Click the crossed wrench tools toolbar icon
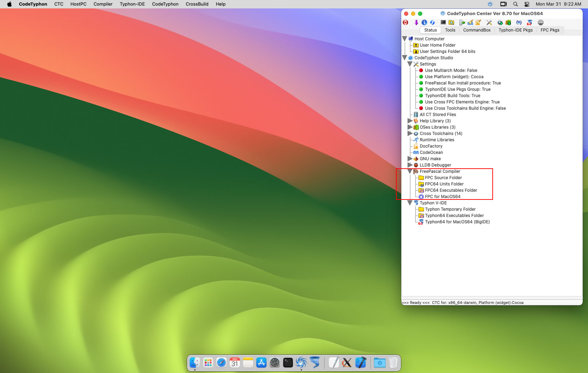Image resolution: width=588 pixels, height=373 pixels. point(489,22)
